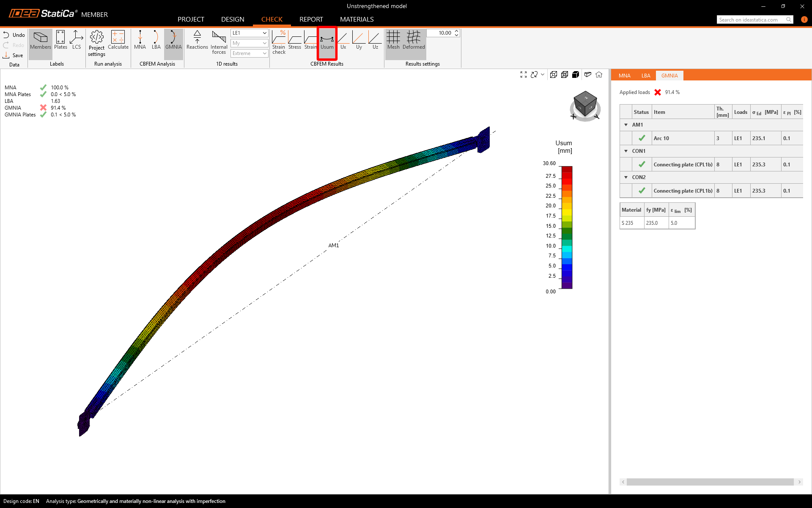The width and height of the screenshot is (812, 508).
Task: Toggle Members labels visibility
Action: (41, 42)
